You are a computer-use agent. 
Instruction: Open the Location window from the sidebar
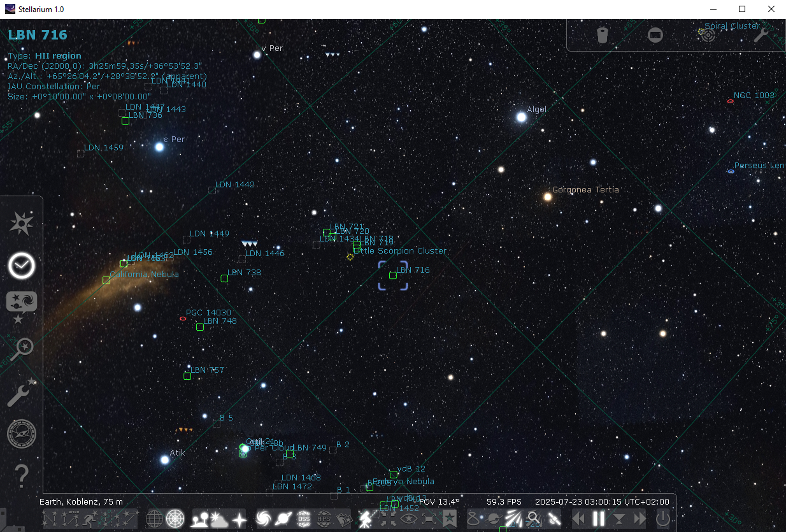click(x=22, y=223)
